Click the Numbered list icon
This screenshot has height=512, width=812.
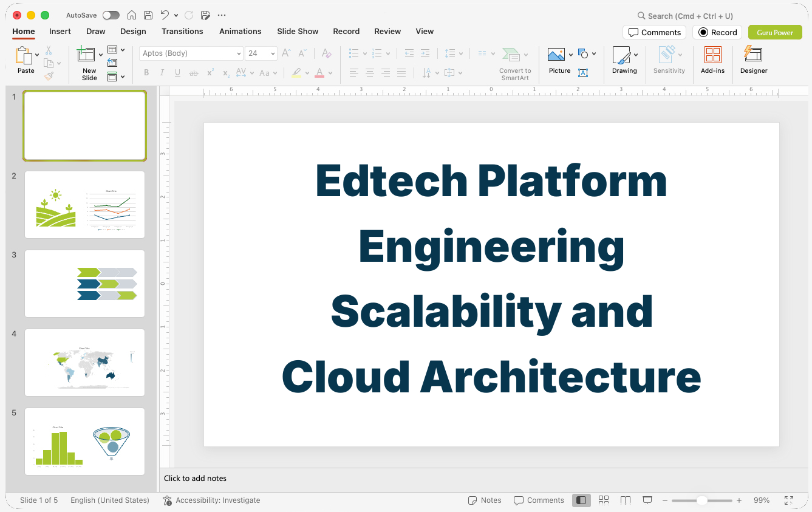click(377, 53)
